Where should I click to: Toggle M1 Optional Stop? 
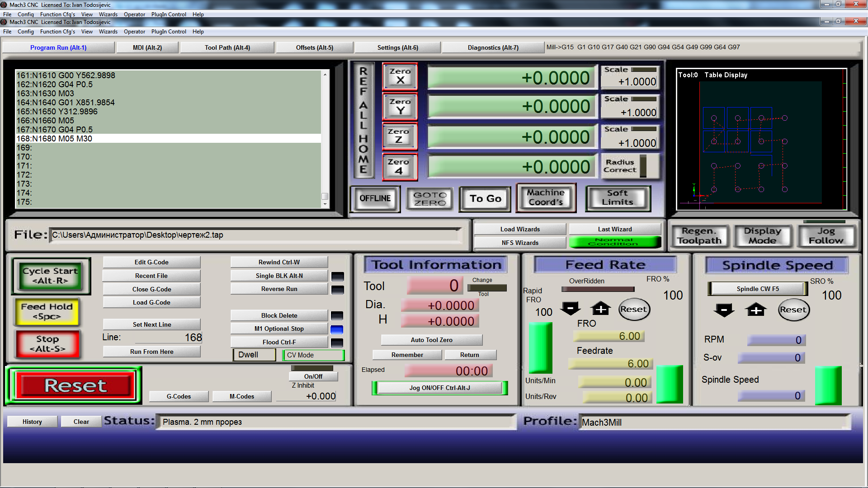(x=279, y=328)
